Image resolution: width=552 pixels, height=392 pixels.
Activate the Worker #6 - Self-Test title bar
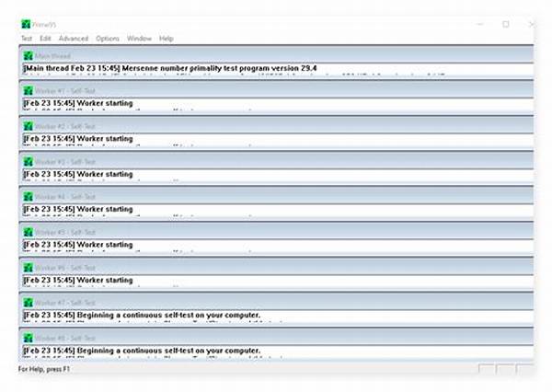[276, 267]
